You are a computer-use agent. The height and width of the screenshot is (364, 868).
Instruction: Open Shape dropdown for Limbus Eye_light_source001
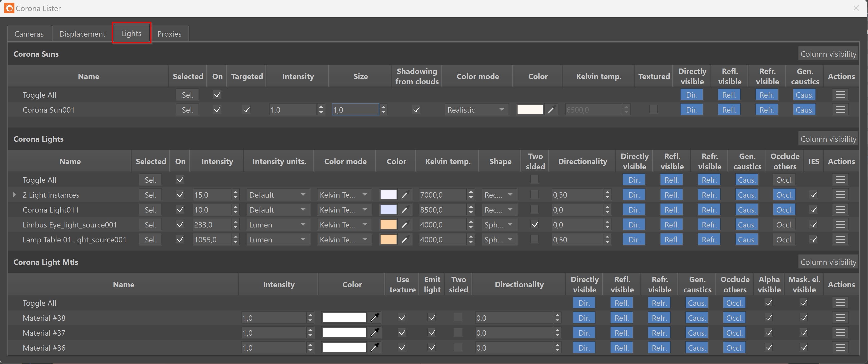coord(499,224)
